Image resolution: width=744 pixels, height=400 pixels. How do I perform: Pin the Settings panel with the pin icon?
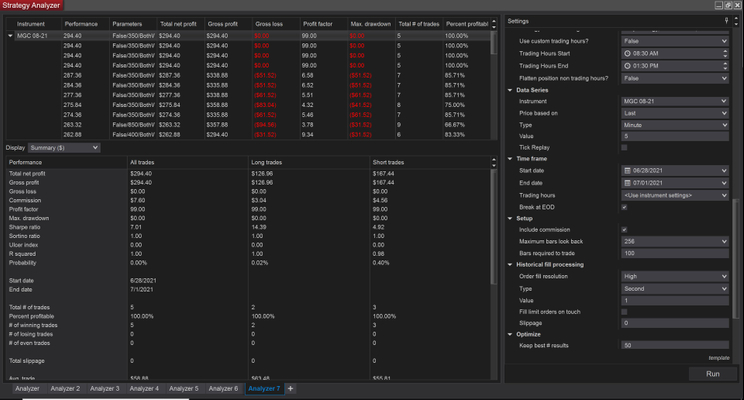726,20
